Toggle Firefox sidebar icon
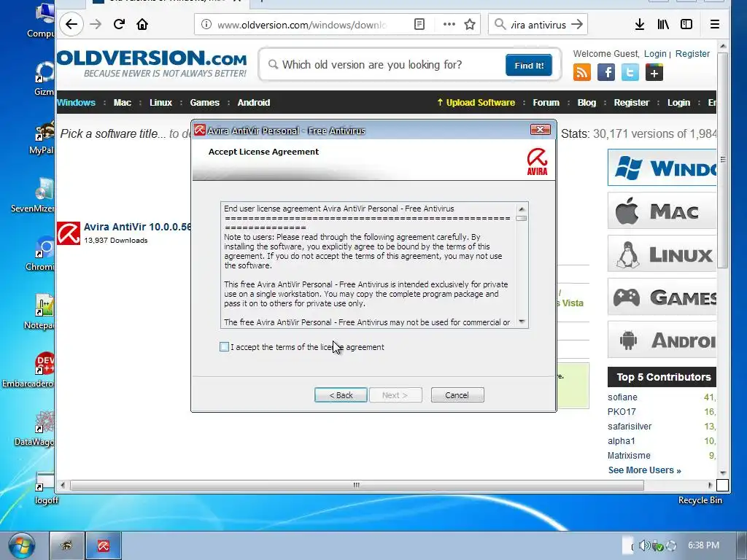 [x=686, y=24]
